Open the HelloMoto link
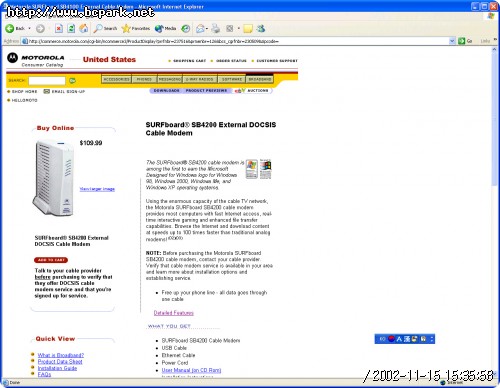The width and height of the screenshot is (500, 388). click(24, 100)
